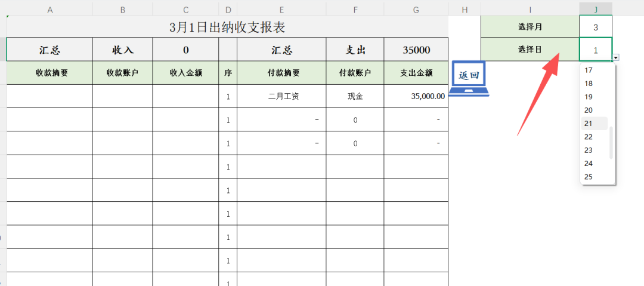
Task: Select column G header
Action: (x=416, y=10)
